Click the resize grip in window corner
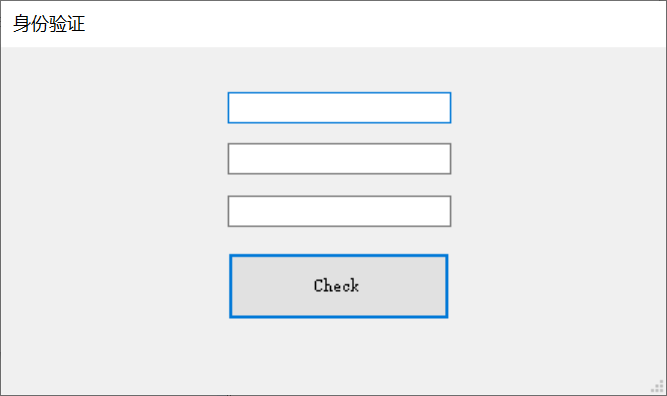The height and width of the screenshot is (396, 667). 658,387
